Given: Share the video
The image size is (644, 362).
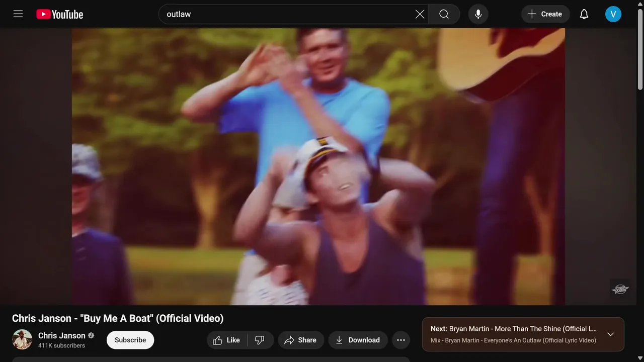Looking at the screenshot, I should coord(300,340).
